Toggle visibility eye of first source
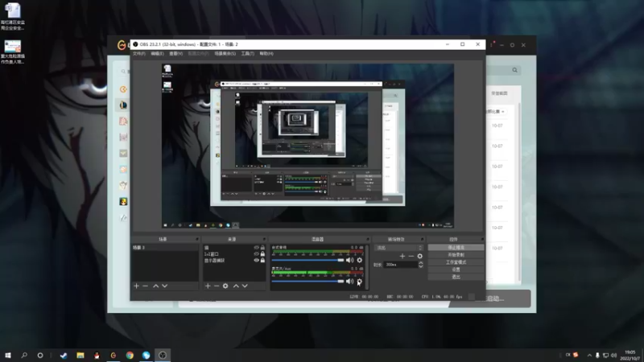Viewport: 644px width, 362px height. (256, 248)
